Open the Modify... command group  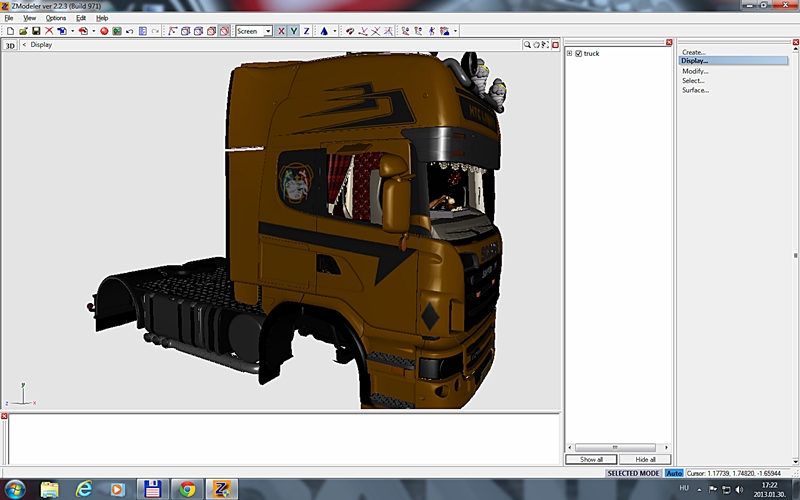click(695, 71)
